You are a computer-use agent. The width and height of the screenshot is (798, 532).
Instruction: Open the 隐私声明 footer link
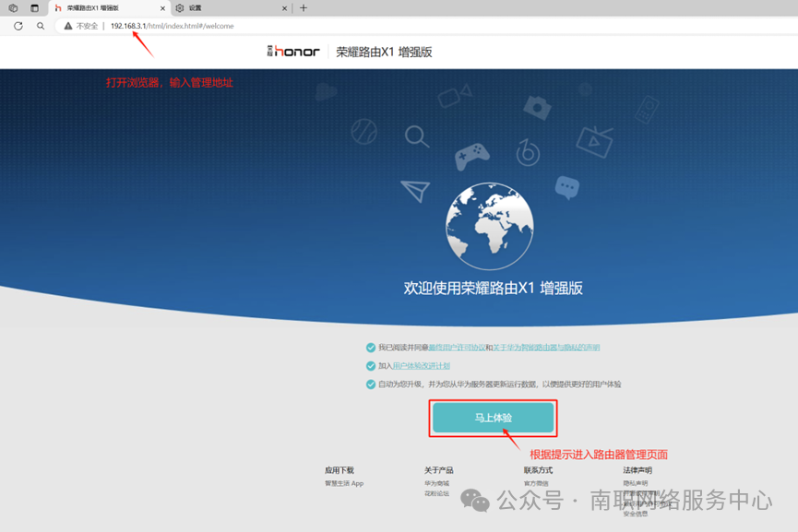635,483
